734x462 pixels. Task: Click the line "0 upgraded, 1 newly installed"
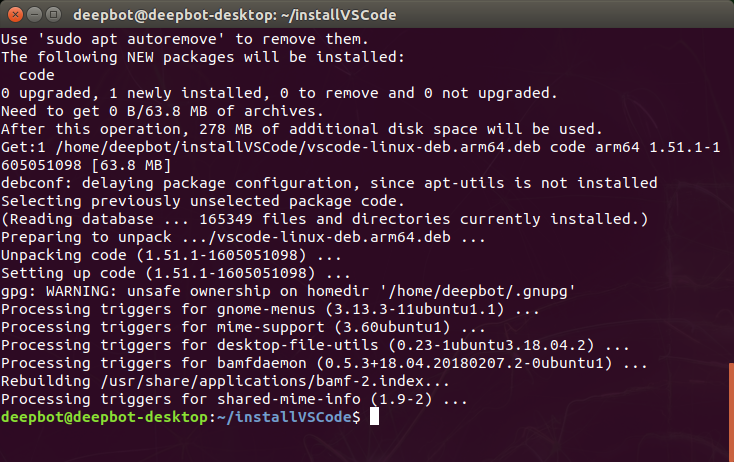point(279,93)
